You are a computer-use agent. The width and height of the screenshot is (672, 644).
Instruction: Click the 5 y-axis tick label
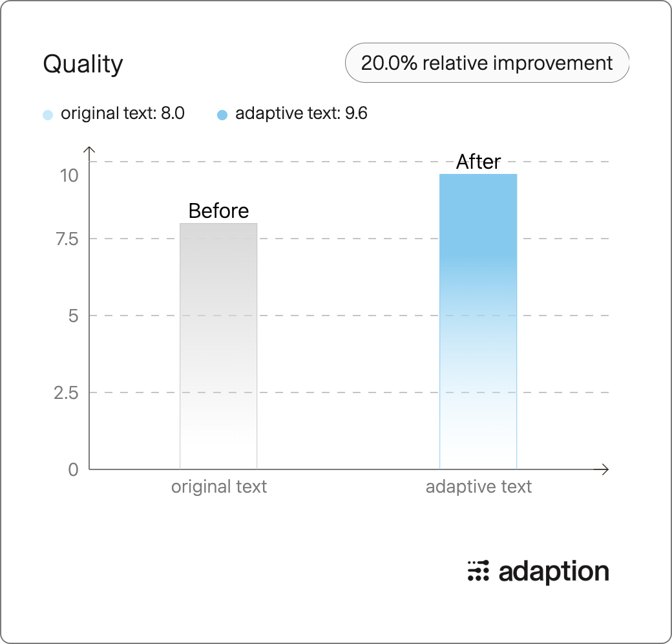pos(73,316)
